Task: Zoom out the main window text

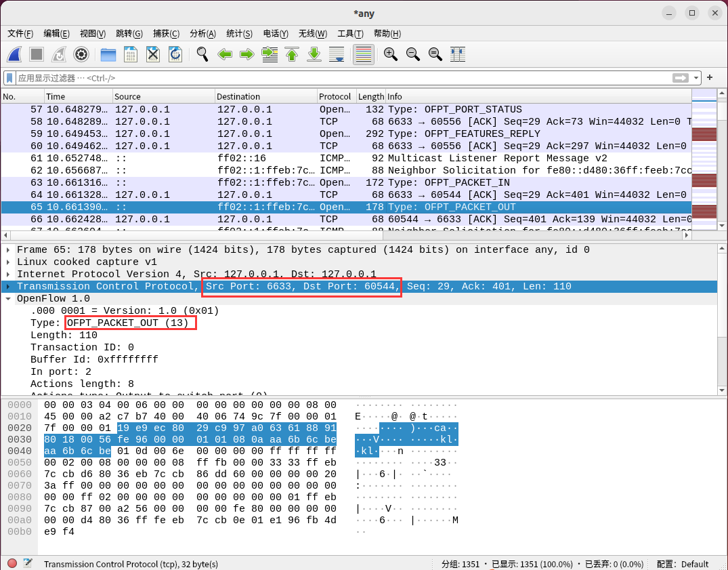Action: (412, 54)
